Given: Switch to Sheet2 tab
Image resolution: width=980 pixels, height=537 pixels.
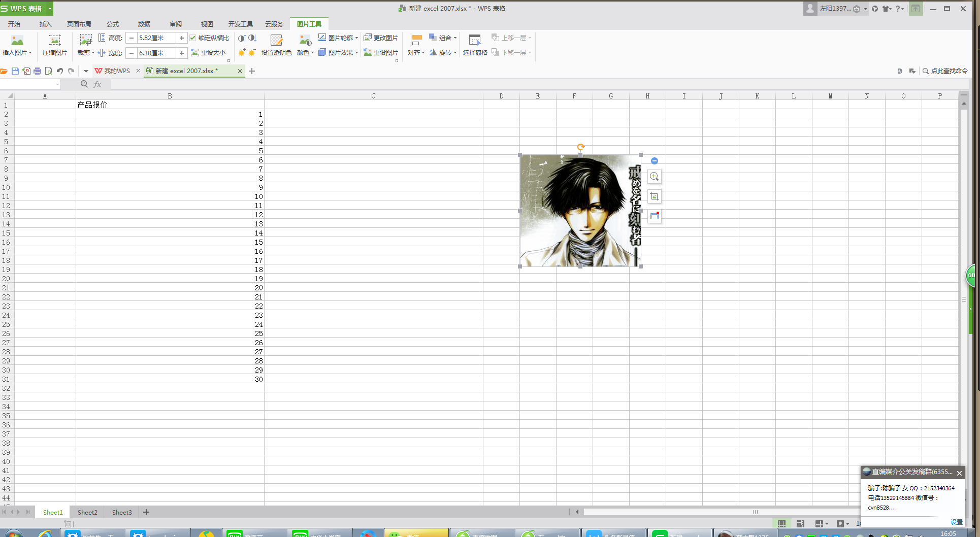Looking at the screenshot, I should point(87,512).
